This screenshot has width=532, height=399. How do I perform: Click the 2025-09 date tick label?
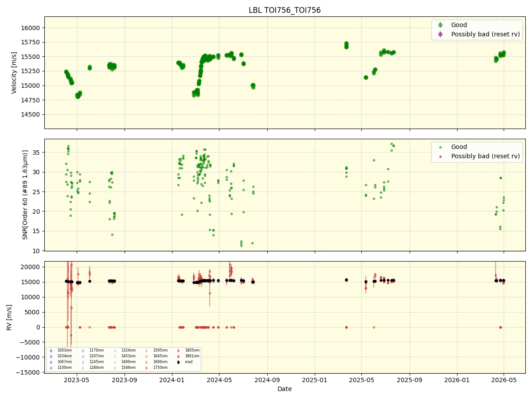coord(409,380)
